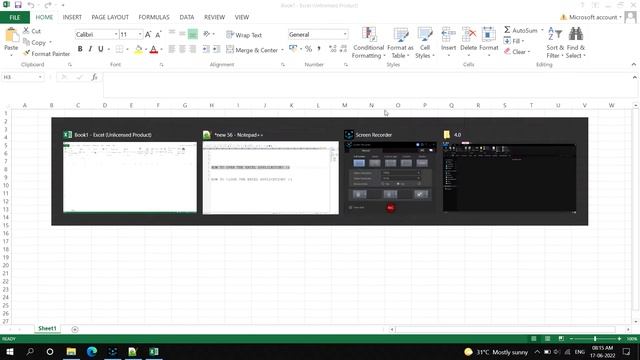Switch to the FORMULAS tab
The image size is (640, 360).
click(154, 17)
